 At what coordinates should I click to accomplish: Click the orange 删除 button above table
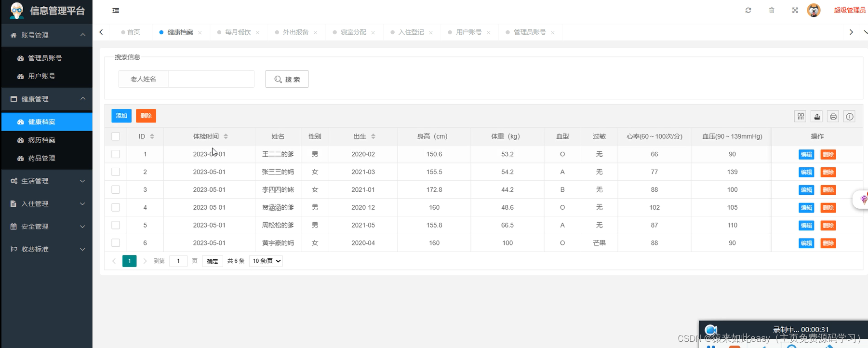click(146, 116)
